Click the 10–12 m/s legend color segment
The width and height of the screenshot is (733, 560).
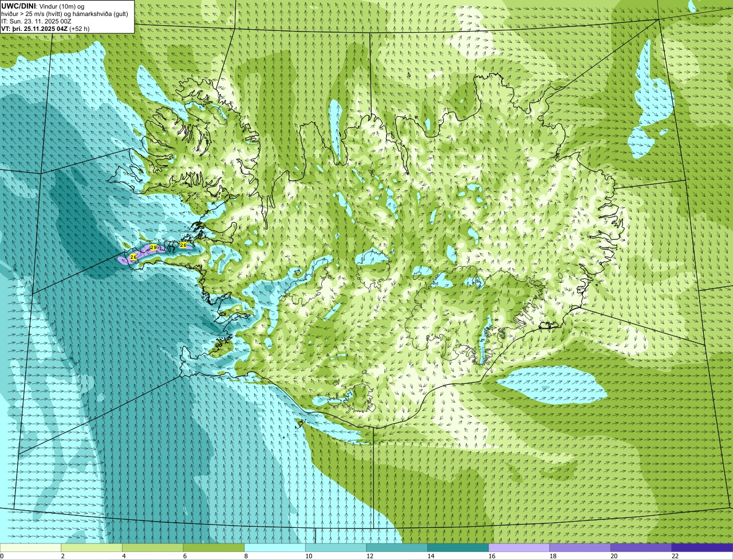point(336,547)
